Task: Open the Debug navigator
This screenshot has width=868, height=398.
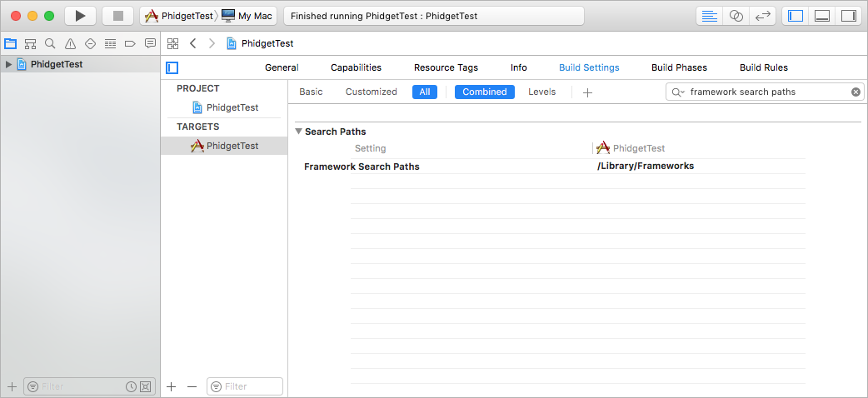Action: (110, 43)
